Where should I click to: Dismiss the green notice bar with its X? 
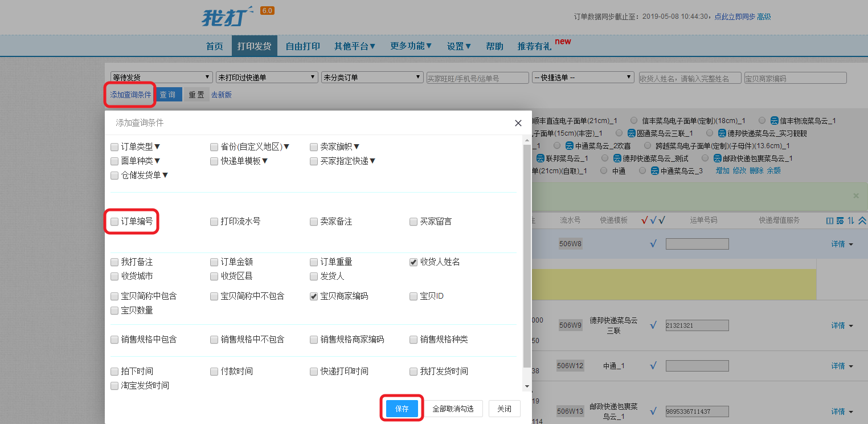[855, 195]
